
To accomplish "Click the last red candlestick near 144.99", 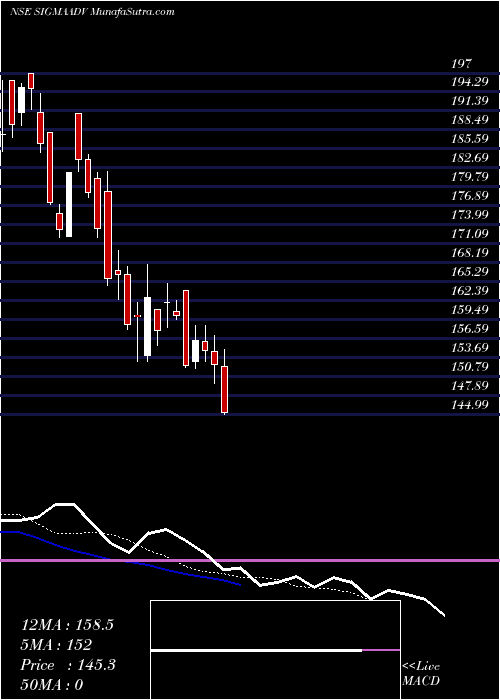I will pyautogui.click(x=225, y=389).
